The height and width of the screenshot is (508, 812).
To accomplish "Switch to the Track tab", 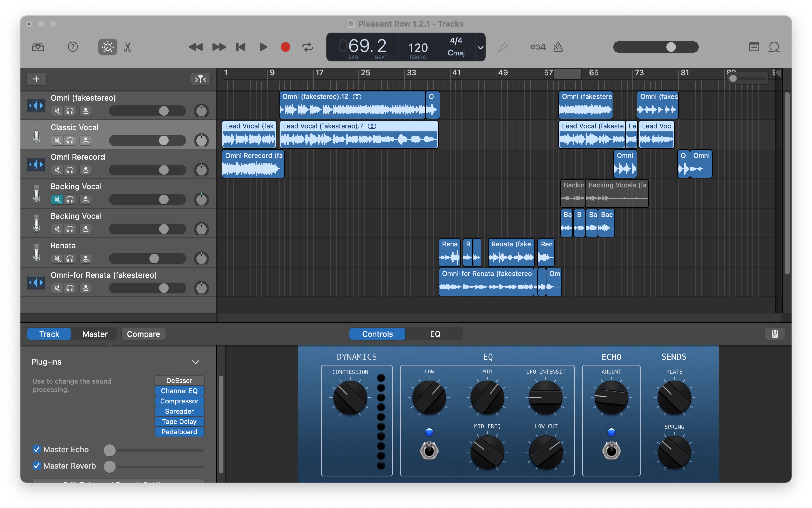I will (49, 334).
